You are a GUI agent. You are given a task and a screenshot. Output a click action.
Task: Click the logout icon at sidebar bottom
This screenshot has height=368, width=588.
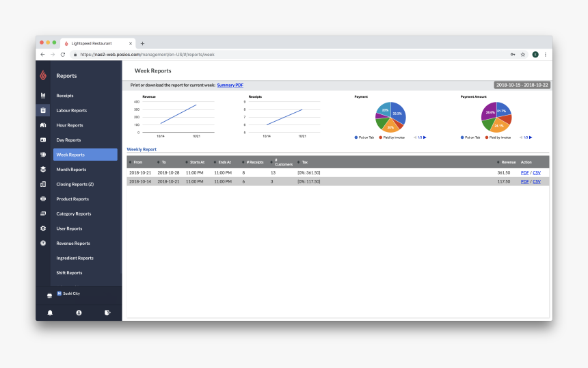[x=107, y=313]
